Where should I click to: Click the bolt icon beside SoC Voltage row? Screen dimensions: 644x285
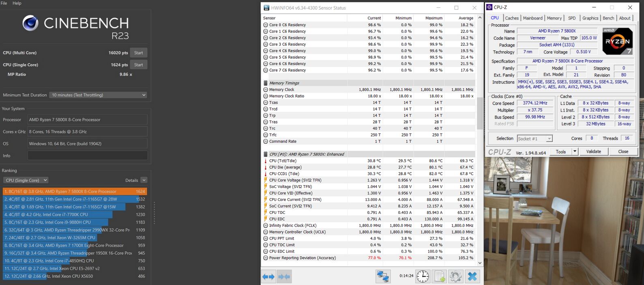(266, 187)
